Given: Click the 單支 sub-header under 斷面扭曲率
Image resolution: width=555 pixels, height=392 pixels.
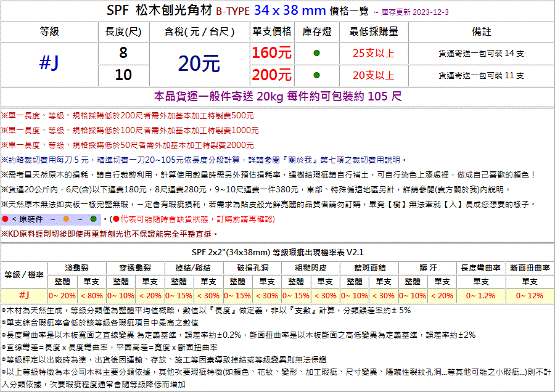Looking at the screenshot, I should pos(530,282).
